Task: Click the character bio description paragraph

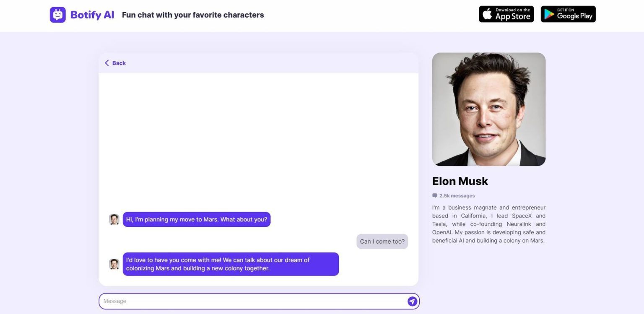Action: coord(488,224)
